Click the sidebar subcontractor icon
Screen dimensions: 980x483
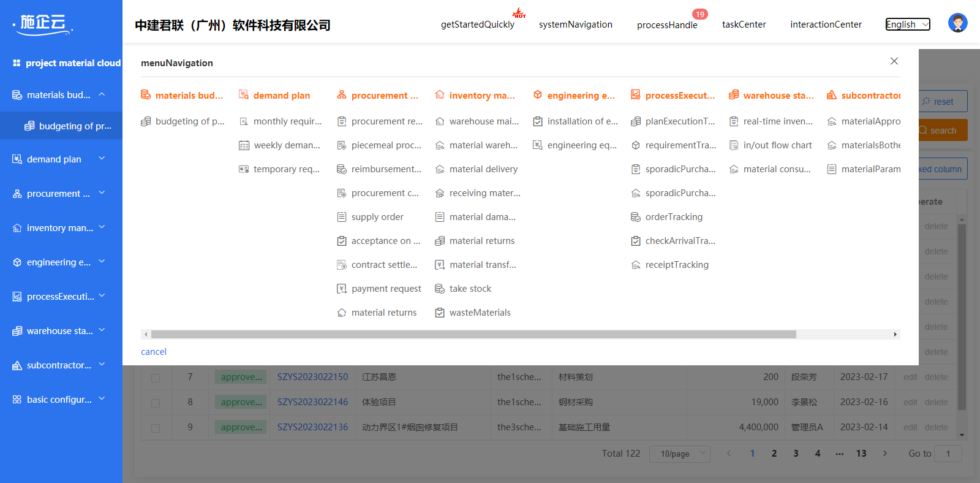click(x=17, y=365)
